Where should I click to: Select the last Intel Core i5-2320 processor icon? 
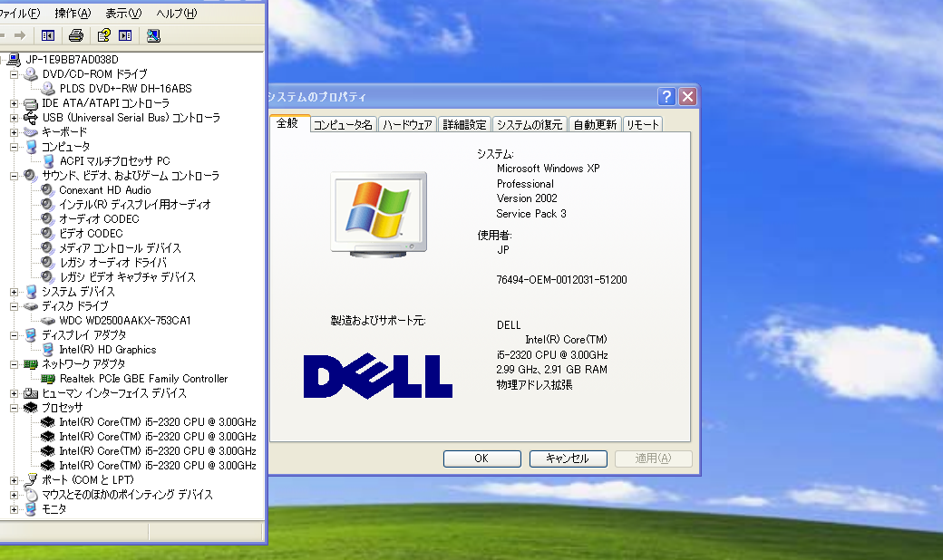coord(47,465)
